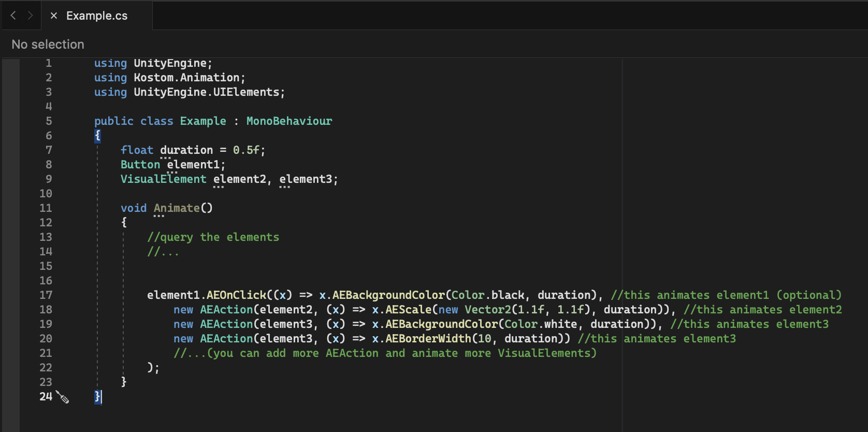The width and height of the screenshot is (868, 432).
Task: Click the VisualElement type on line 9
Action: [x=163, y=179]
